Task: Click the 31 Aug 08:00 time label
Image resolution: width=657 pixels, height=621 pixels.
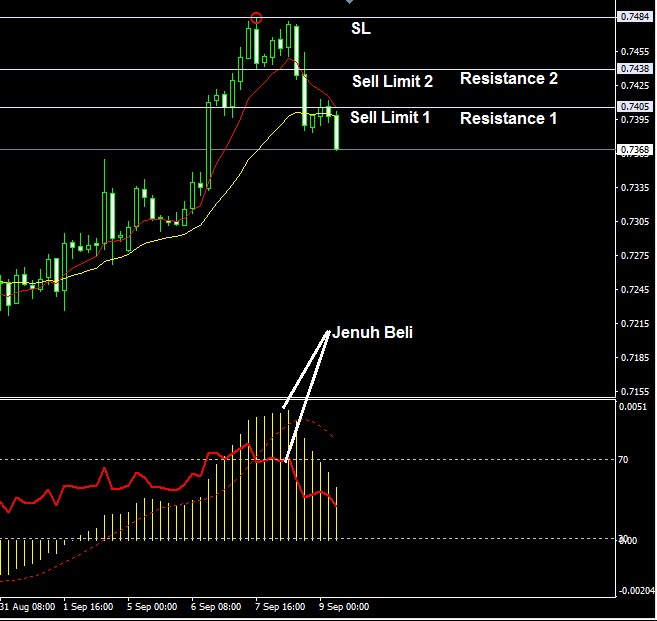Action: 28,607
